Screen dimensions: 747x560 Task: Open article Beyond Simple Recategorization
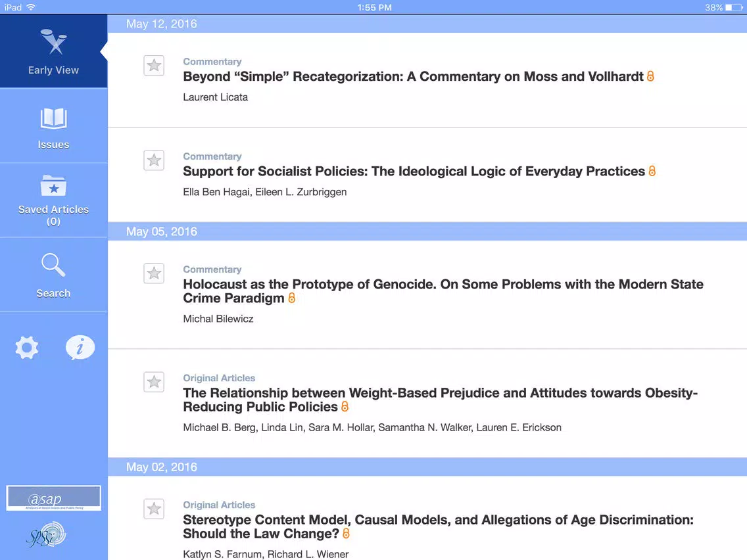[x=413, y=77]
